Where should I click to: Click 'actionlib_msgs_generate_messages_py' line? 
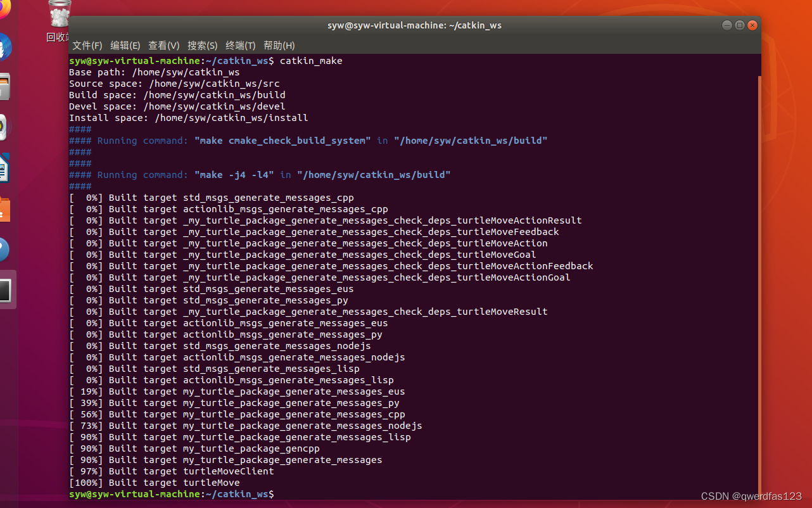point(225,334)
